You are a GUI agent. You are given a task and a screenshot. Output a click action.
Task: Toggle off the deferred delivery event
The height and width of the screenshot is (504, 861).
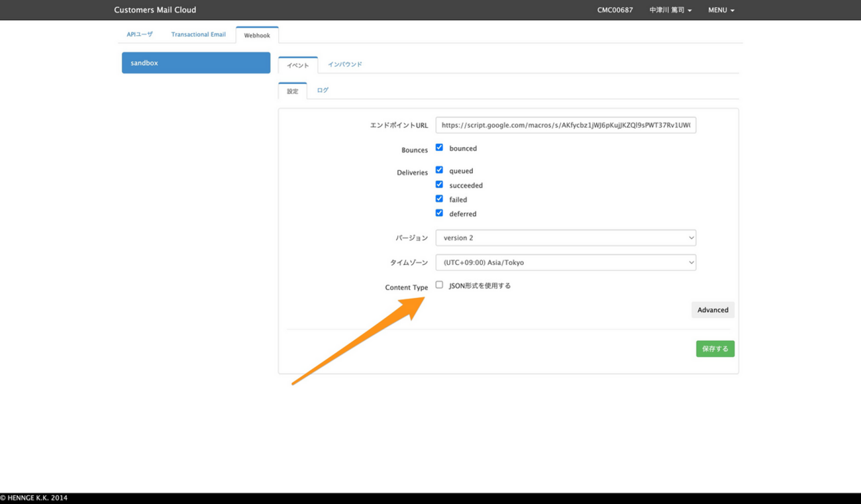tap(439, 213)
